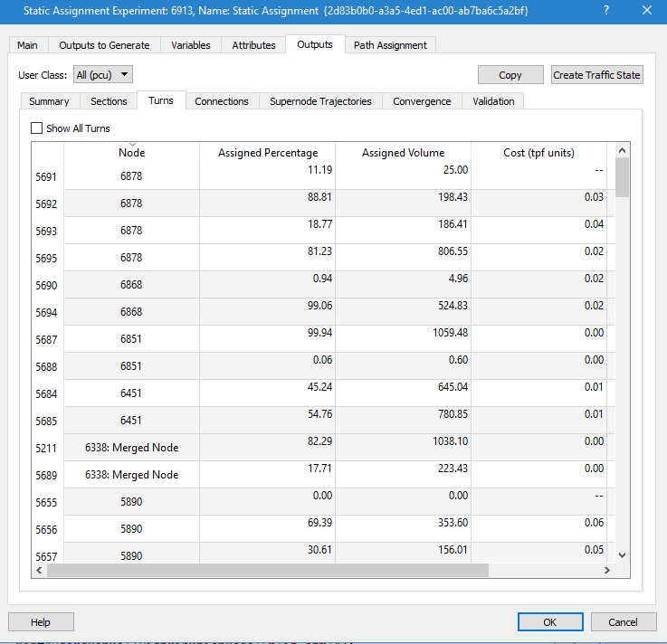Click assigned volume cell 645.04

click(x=403, y=393)
